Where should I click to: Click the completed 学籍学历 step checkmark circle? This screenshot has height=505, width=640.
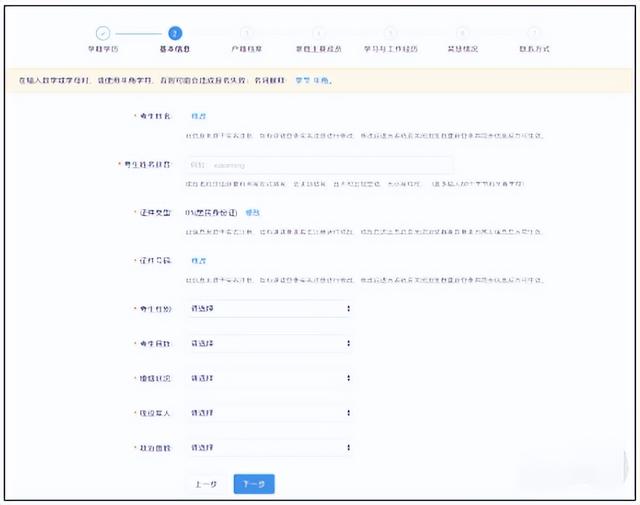point(103,33)
